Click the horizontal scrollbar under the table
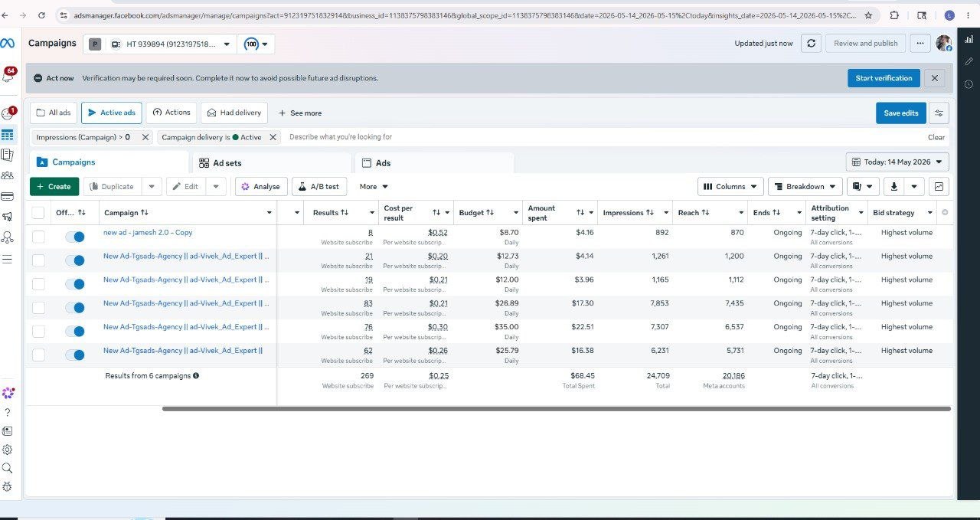 tap(557, 409)
